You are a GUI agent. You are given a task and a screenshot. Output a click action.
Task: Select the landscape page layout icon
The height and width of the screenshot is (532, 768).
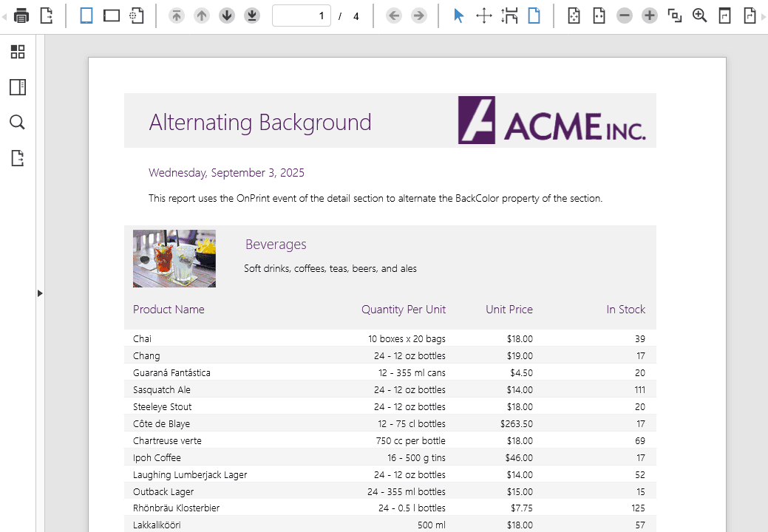pyautogui.click(x=112, y=16)
